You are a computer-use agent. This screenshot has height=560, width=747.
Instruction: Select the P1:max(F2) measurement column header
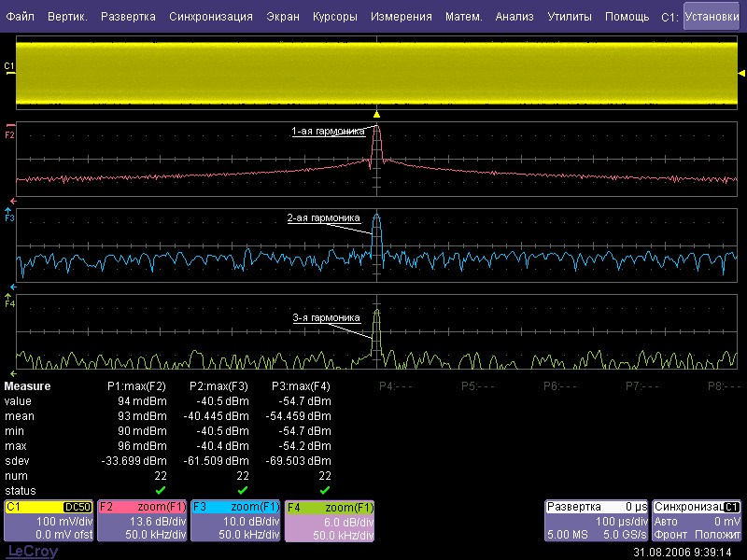pyautogui.click(x=136, y=385)
